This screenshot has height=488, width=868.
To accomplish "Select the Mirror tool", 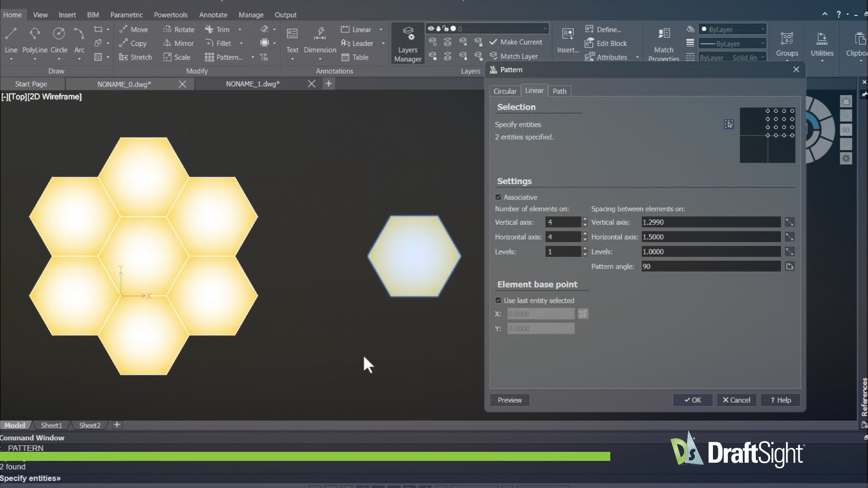I will coord(179,43).
